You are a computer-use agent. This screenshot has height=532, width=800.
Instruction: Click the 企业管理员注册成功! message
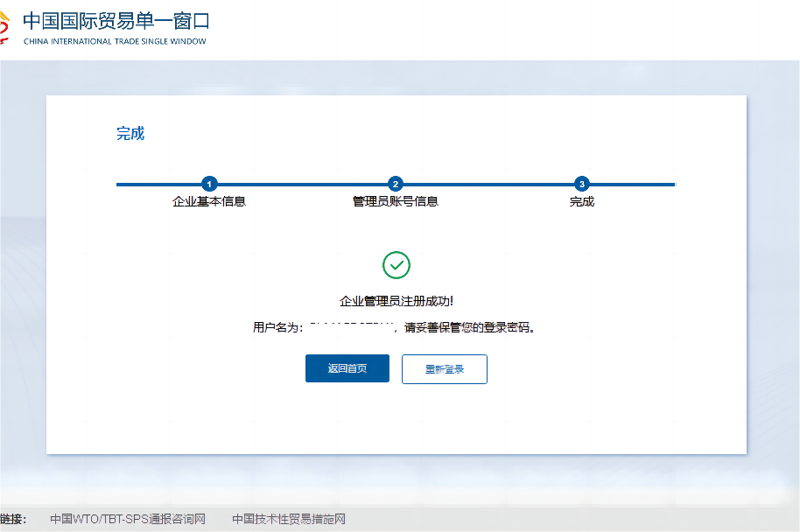coord(396,302)
